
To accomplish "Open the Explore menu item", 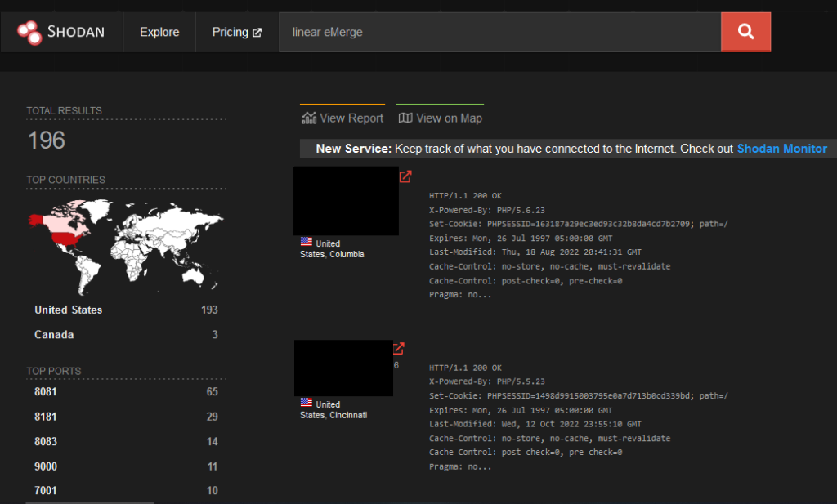I will tap(159, 32).
